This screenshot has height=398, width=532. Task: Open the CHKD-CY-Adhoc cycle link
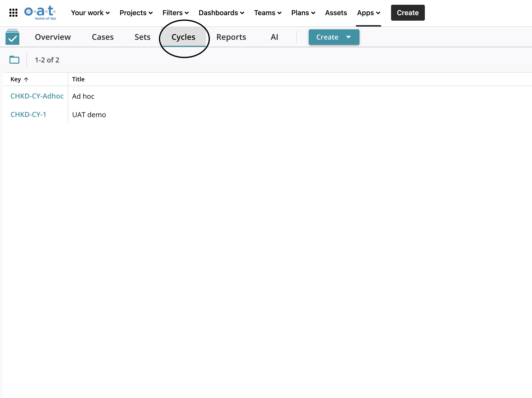pos(37,96)
